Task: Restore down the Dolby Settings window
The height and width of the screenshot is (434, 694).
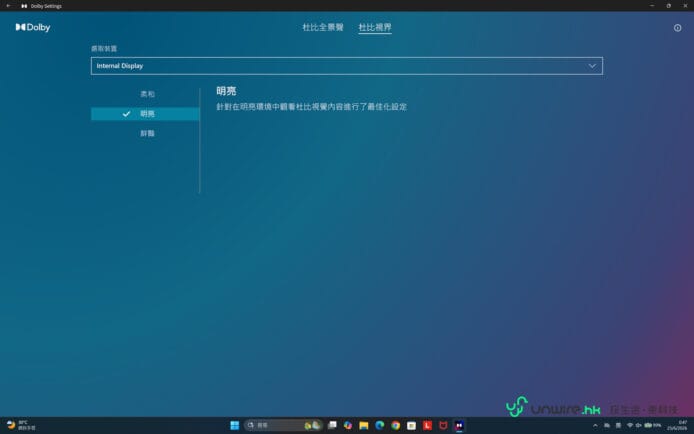Action: click(669, 6)
